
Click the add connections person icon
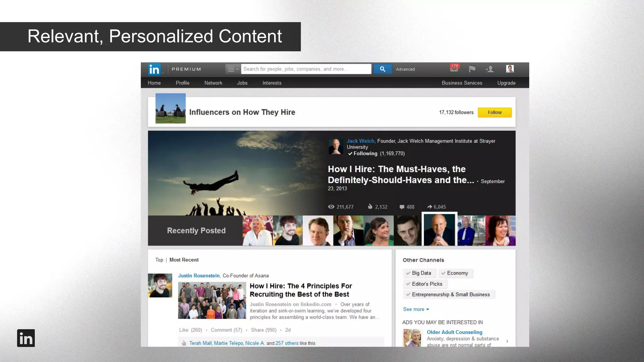pos(490,69)
